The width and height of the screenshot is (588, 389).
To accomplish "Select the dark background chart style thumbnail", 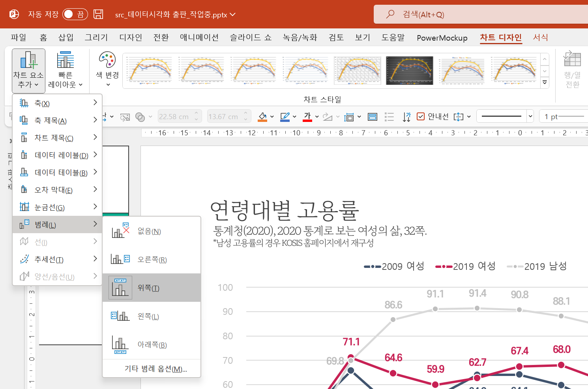I will [x=409, y=70].
